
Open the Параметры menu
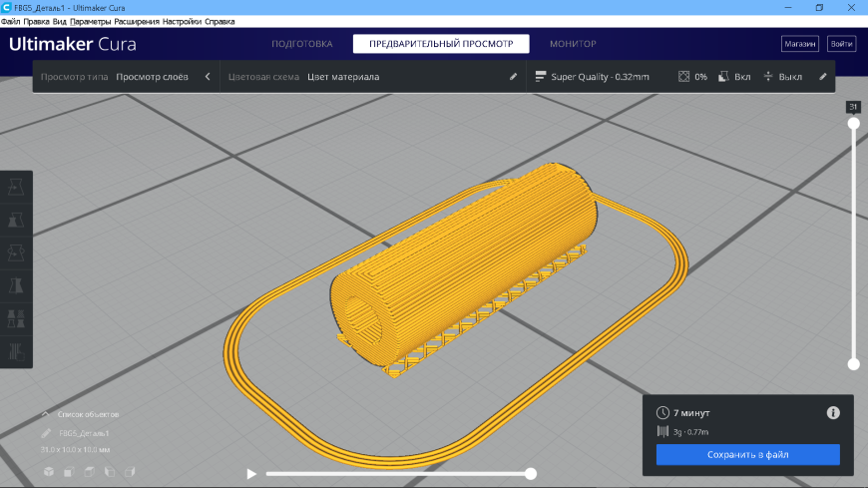coord(90,22)
